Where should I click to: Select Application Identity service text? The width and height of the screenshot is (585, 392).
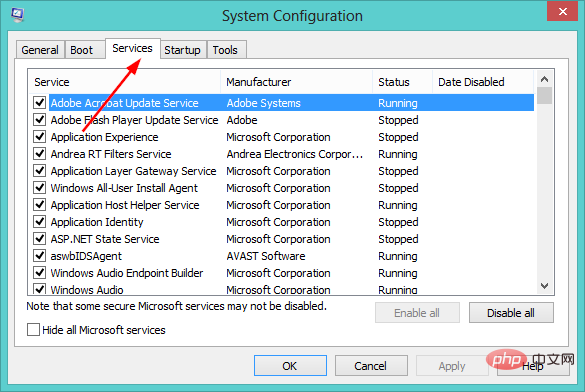97,222
